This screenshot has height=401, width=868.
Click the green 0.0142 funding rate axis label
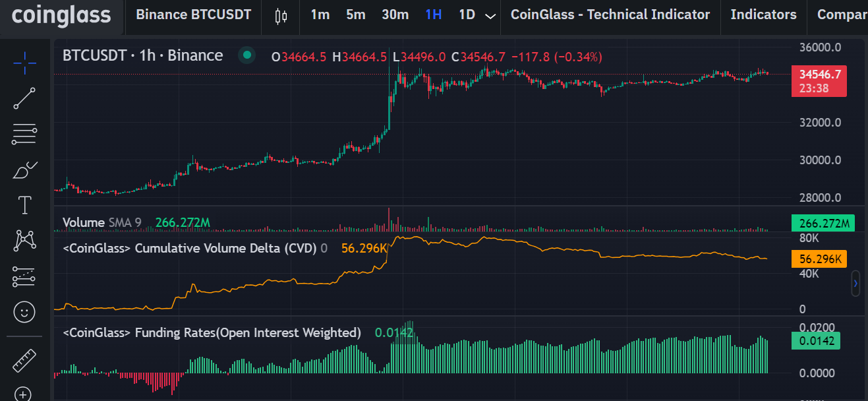(x=816, y=341)
